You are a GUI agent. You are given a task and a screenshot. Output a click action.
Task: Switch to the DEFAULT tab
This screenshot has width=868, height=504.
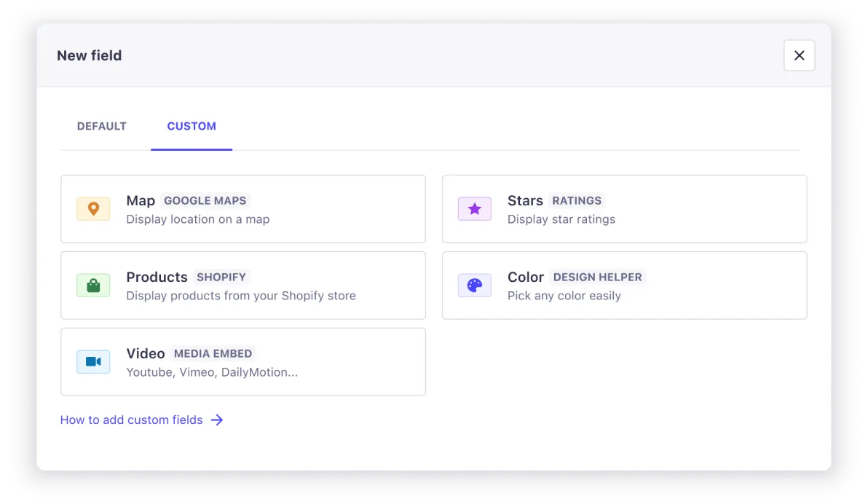pos(101,126)
